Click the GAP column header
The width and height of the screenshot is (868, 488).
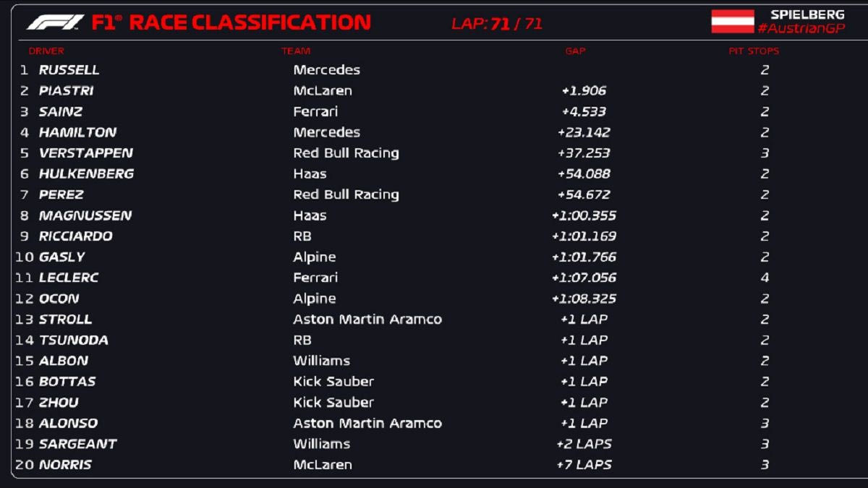point(575,51)
